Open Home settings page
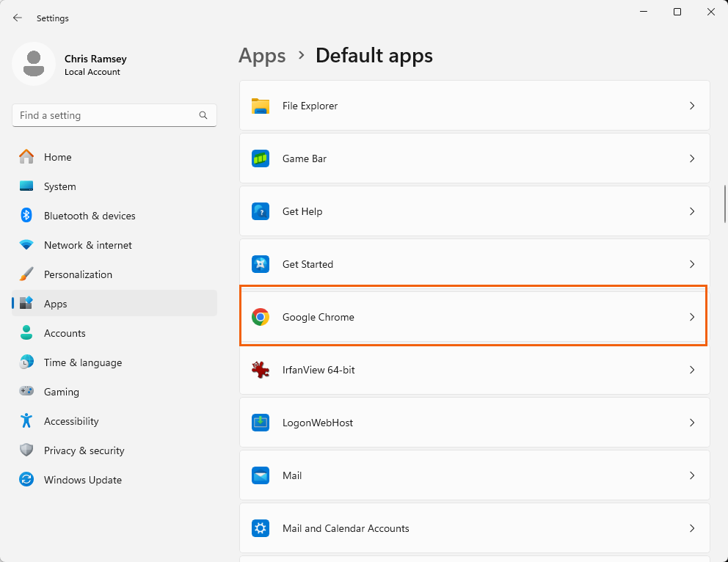 click(114, 157)
